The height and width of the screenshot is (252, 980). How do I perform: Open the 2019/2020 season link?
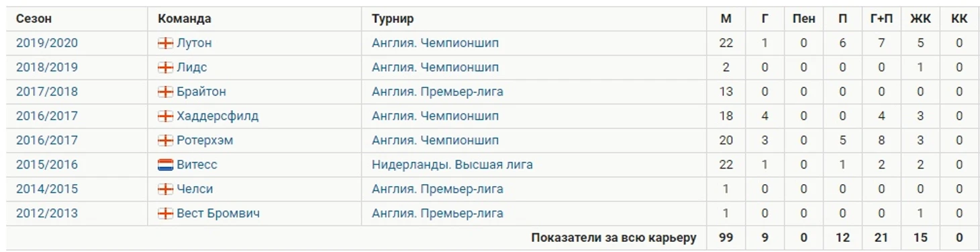tap(47, 43)
